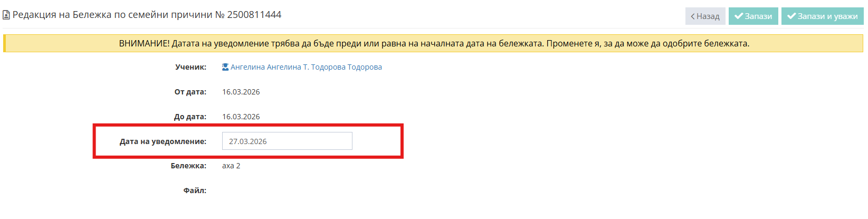868x219 pixels.
Task: Click the До дата value 16.03.2026
Action: click(241, 117)
